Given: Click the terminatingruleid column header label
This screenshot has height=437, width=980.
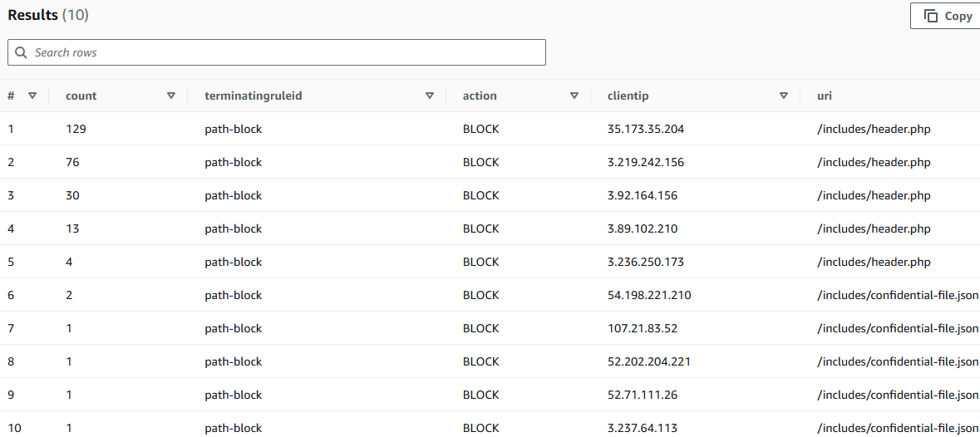Looking at the screenshot, I should tap(254, 96).
